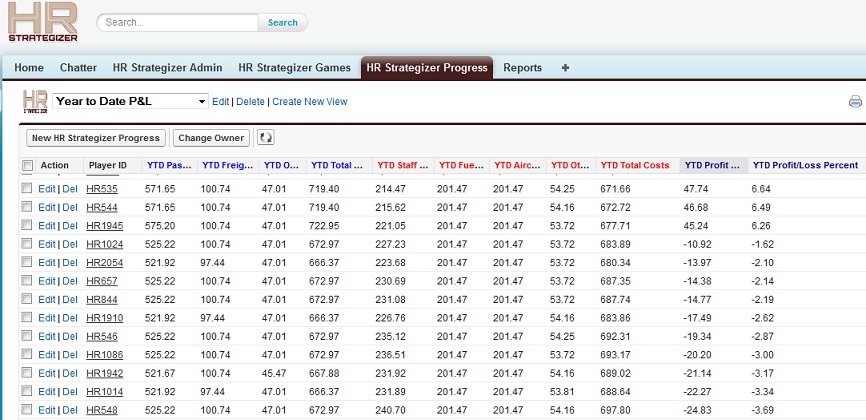Open the plus tab for all tabs

pyautogui.click(x=565, y=68)
